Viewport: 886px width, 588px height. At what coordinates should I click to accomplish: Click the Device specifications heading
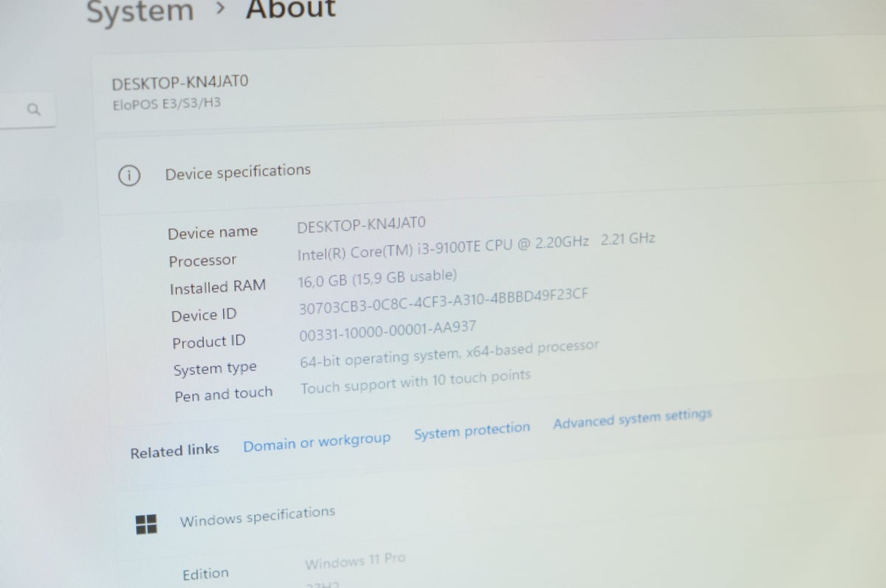click(238, 172)
